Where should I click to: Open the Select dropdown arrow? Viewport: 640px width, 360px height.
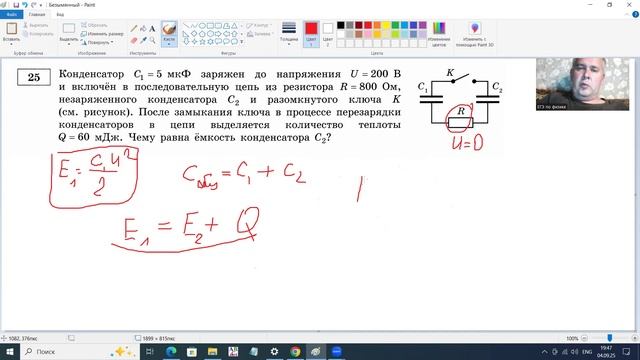[69, 44]
